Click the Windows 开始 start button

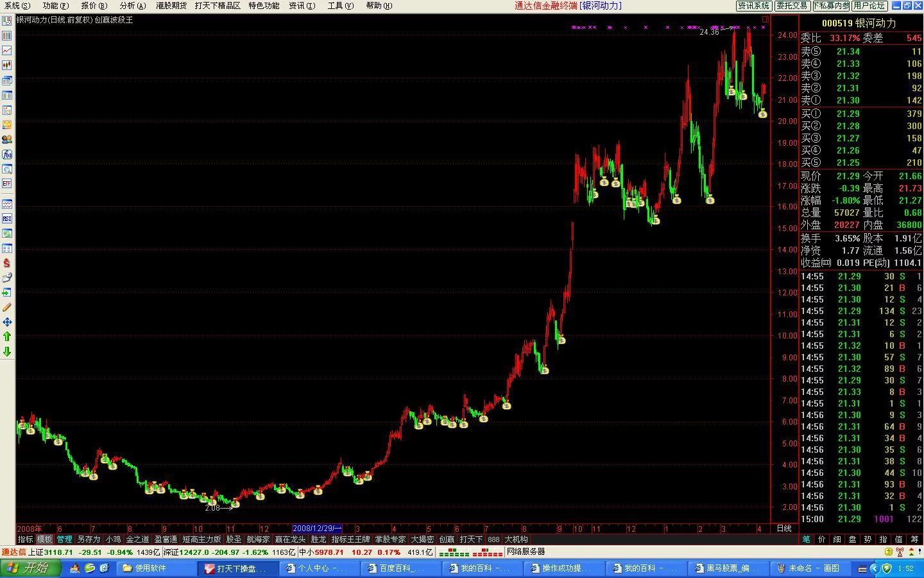click(31, 568)
